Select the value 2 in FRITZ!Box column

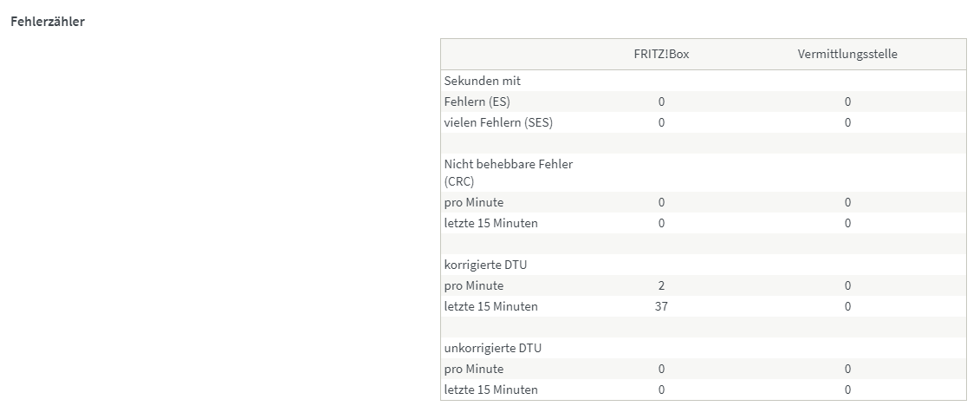661,286
